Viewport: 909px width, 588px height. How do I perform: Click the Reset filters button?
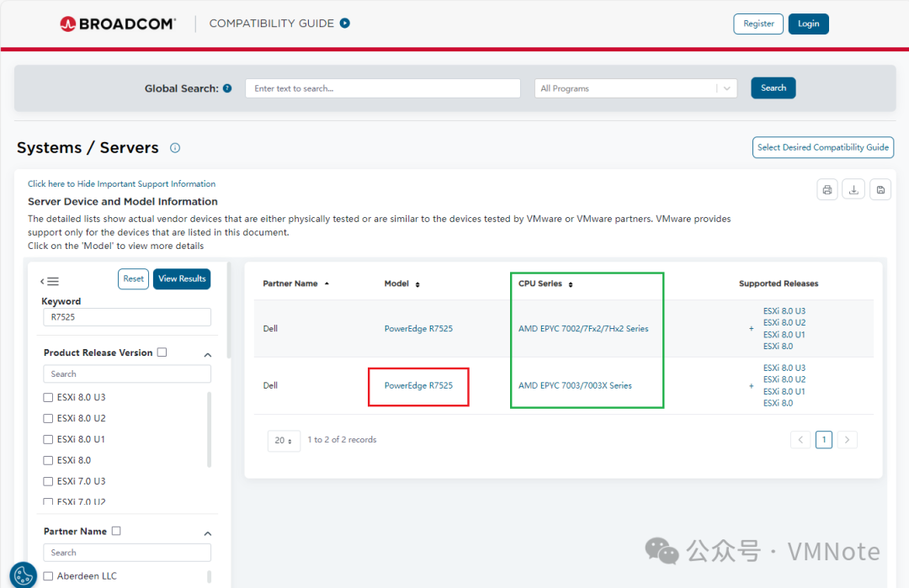133,278
